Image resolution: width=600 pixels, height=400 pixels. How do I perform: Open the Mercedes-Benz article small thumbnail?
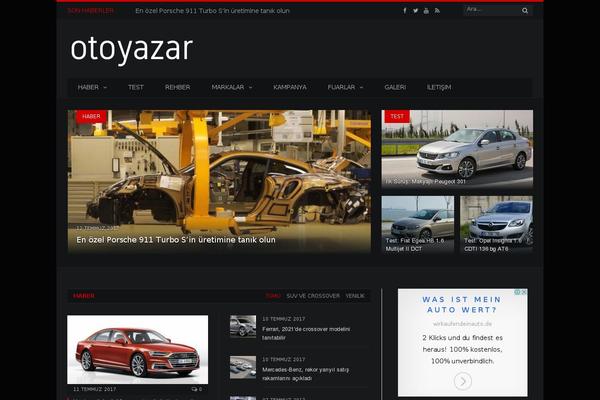point(243,367)
